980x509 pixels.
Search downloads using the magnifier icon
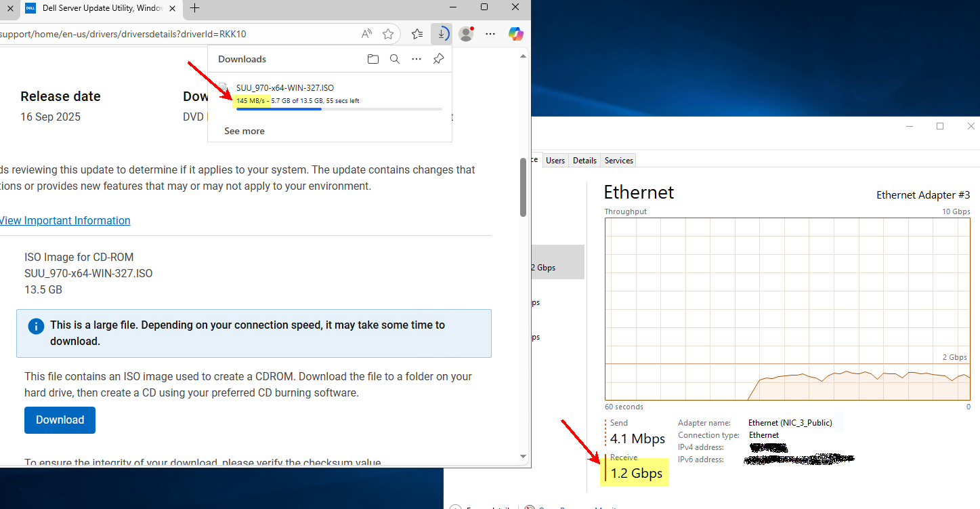[395, 59]
